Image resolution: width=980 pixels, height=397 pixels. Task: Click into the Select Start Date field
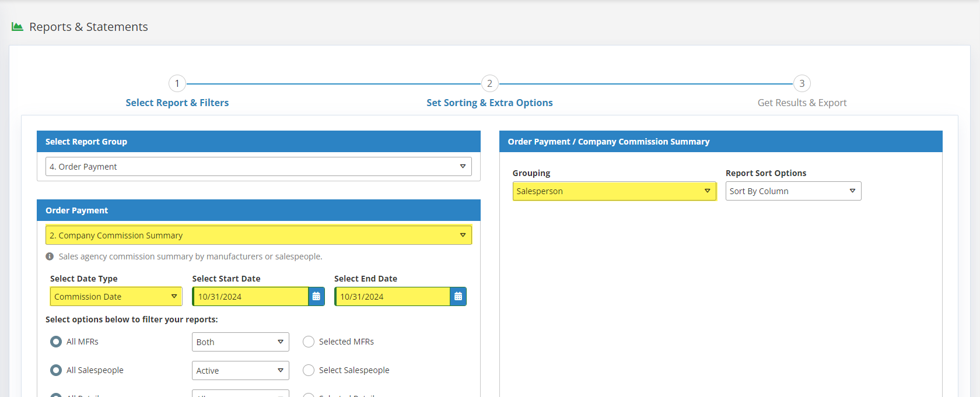click(x=251, y=296)
